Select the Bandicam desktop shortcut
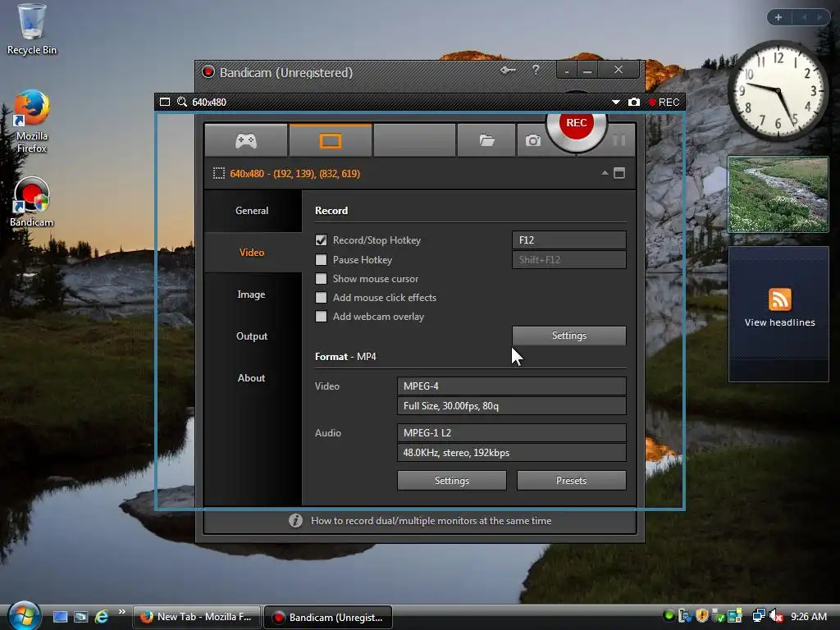Screen dimensions: 840x630 pyautogui.click(x=32, y=203)
